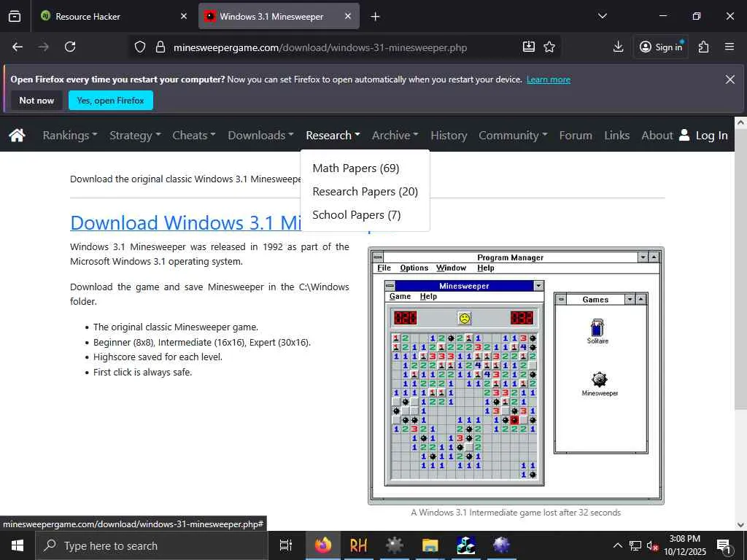The height and width of the screenshot is (560, 747).
Task: Close the Resource Hacker tab
Action: coord(184,16)
